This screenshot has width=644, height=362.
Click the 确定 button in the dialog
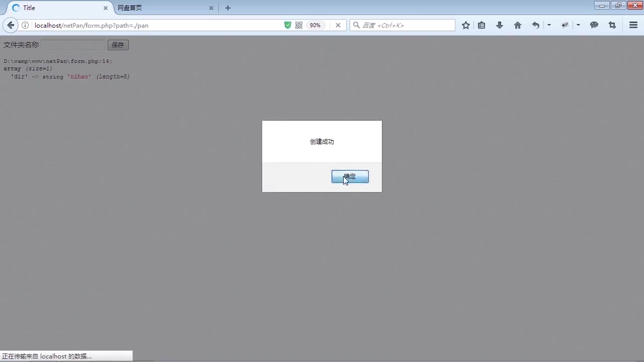[x=350, y=176]
